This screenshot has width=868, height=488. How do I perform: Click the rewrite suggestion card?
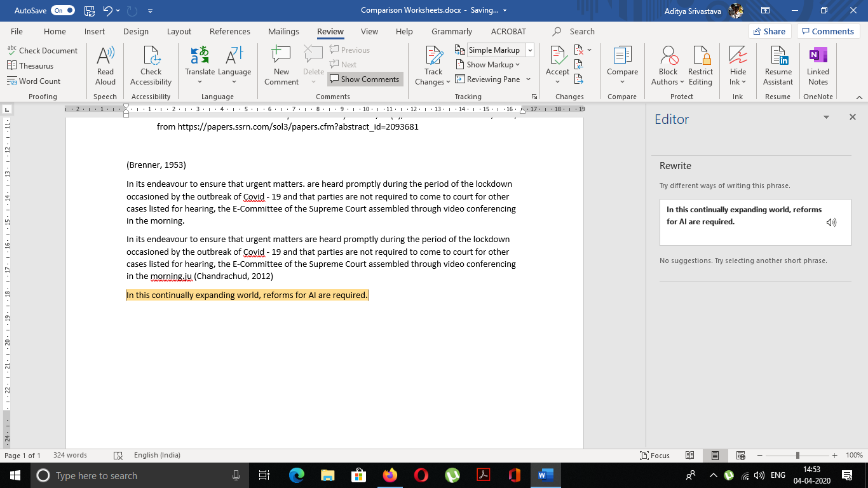tap(755, 222)
